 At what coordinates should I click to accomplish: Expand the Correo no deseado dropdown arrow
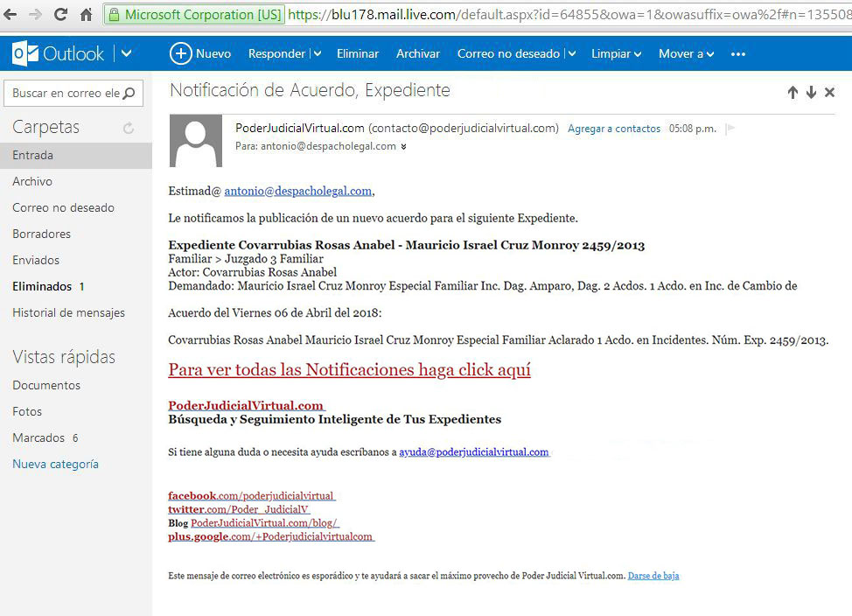pos(571,53)
